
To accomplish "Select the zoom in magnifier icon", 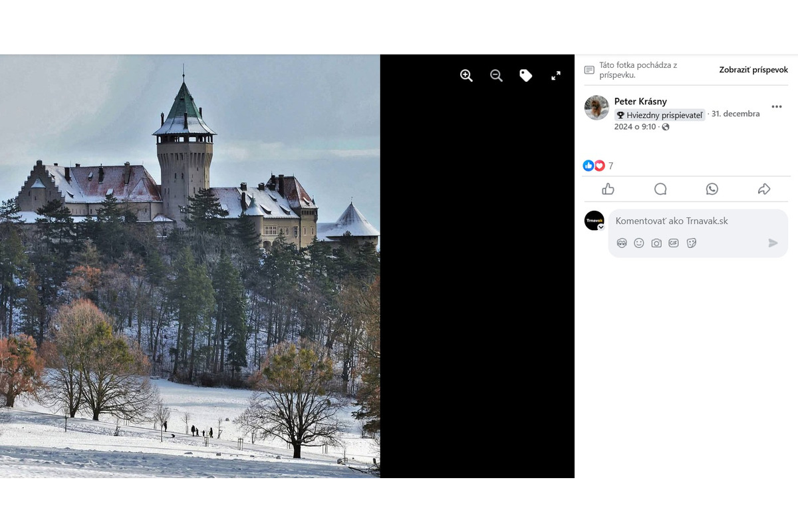I will 466,75.
